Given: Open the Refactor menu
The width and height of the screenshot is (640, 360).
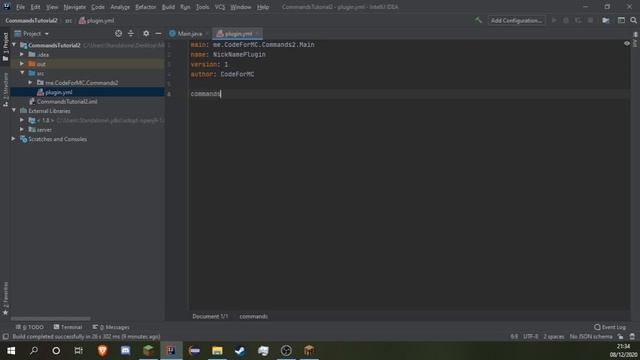Looking at the screenshot, I should [146, 7].
